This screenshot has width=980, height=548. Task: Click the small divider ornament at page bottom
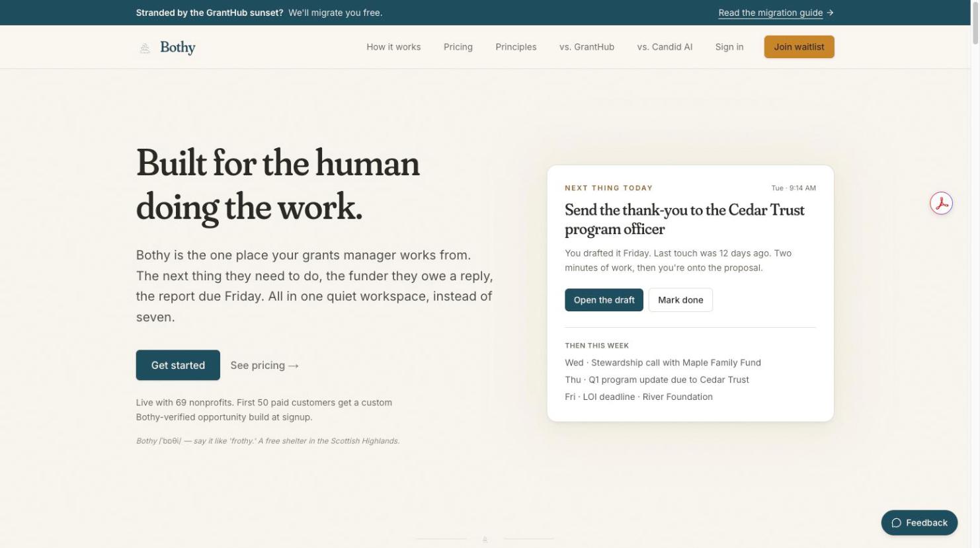pyautogui.click(x=485, y=539)
